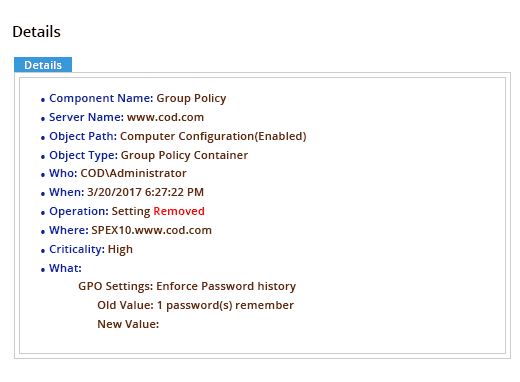Select Object Type Group Policy Container

click(x=149, y=155)
